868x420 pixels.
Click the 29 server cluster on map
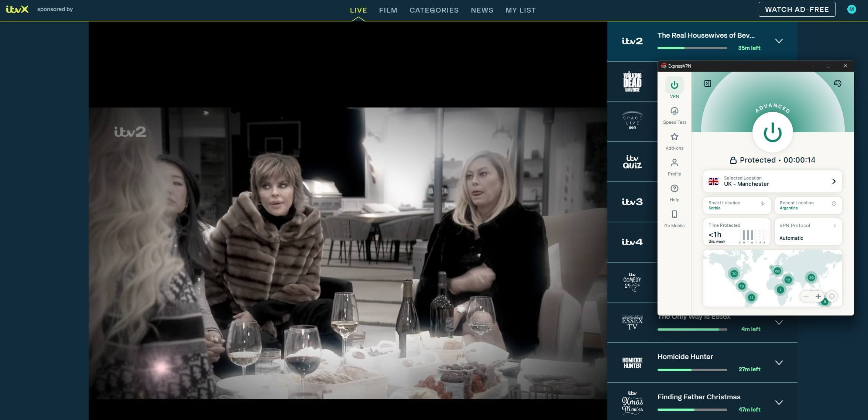coord(811,277)
